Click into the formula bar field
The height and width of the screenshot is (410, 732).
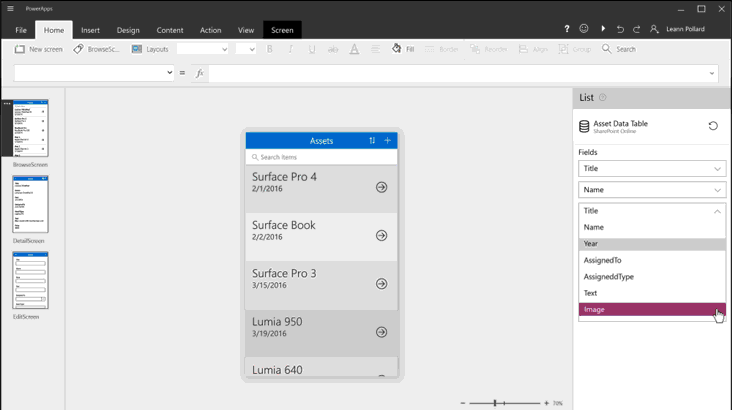pyautogui.click(x=458, y=73)
